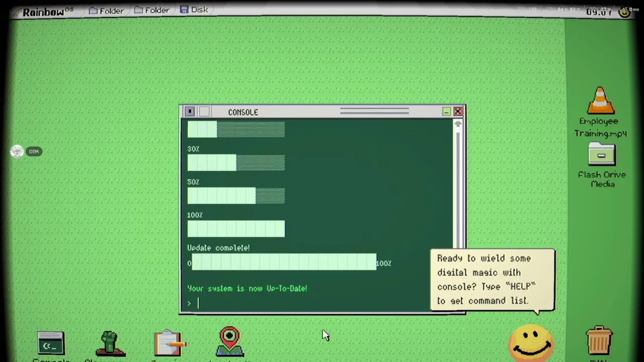
Task: Click "Your system is now Up-To-Date!" message
Action: coord(247,289)
